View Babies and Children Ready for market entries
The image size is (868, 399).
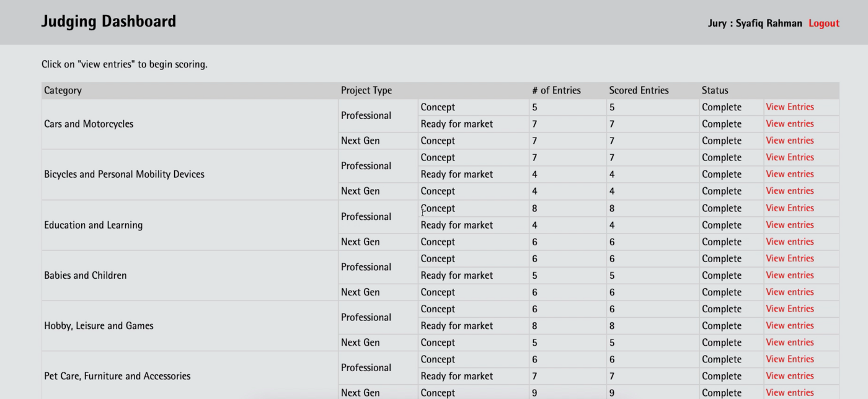[789, 275]
